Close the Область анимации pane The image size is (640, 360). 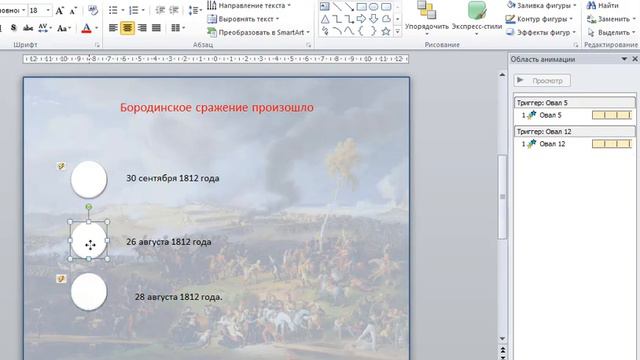coord(635,59)
